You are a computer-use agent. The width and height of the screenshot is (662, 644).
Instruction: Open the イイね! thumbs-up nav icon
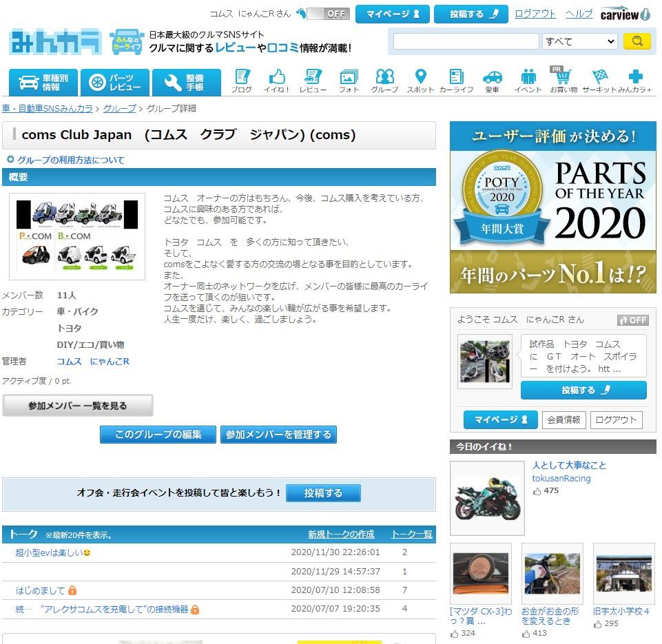pos(277,81)
